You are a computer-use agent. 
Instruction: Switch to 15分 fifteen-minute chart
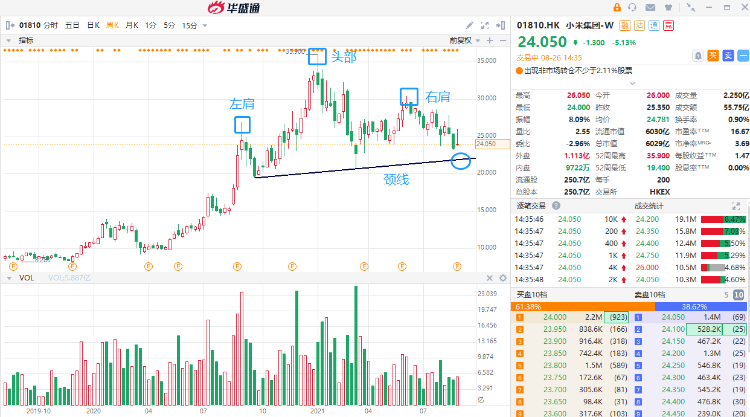(x=189, y=25)
